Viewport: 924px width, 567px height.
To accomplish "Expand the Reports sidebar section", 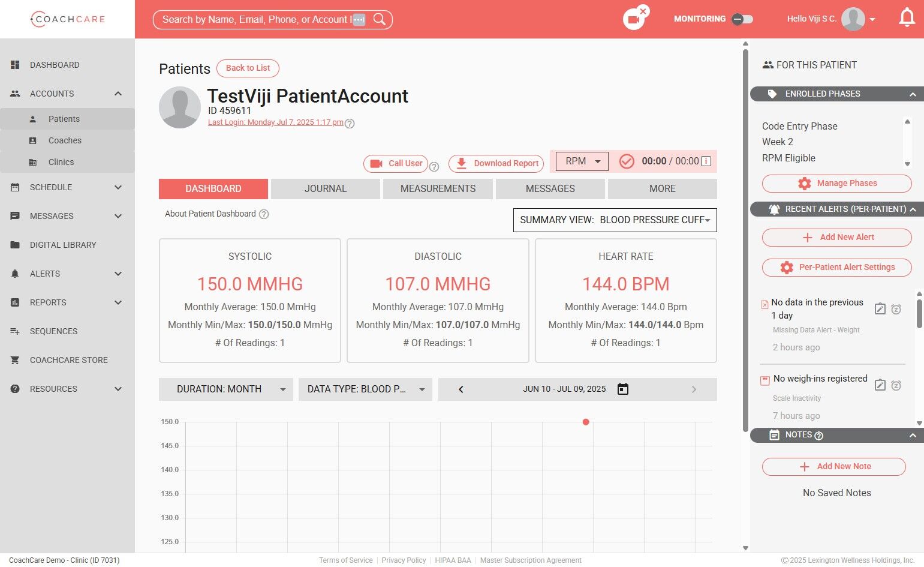I will pos(118,302).
